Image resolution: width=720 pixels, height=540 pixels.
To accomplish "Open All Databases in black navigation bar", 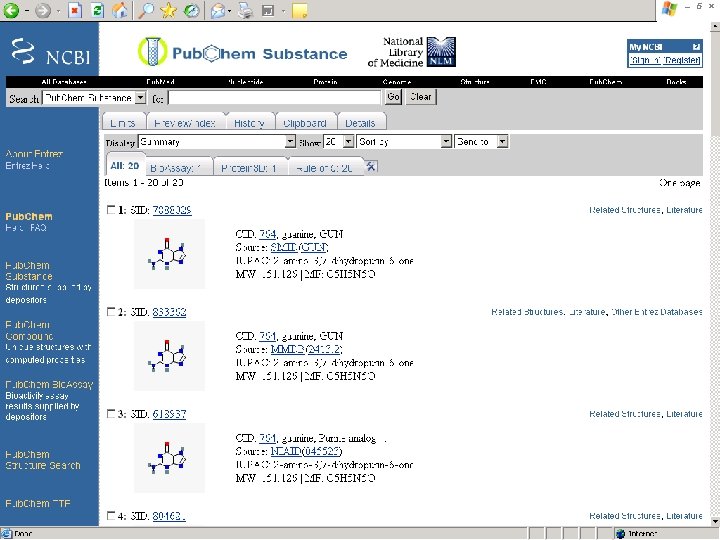I will (63, 82).
